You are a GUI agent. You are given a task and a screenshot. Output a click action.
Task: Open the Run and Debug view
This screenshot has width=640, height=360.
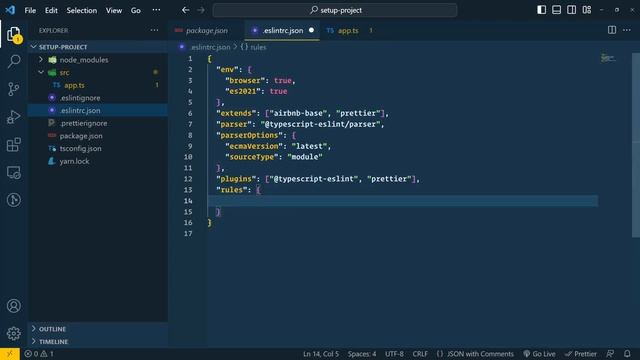click(x=13, y=117)
